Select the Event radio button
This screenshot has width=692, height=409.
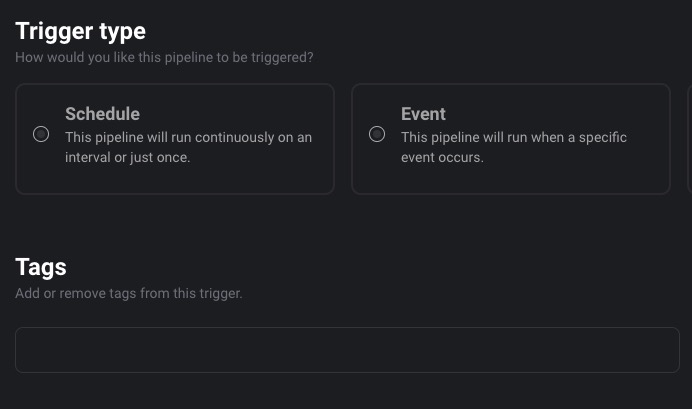[x=377, y=134]
